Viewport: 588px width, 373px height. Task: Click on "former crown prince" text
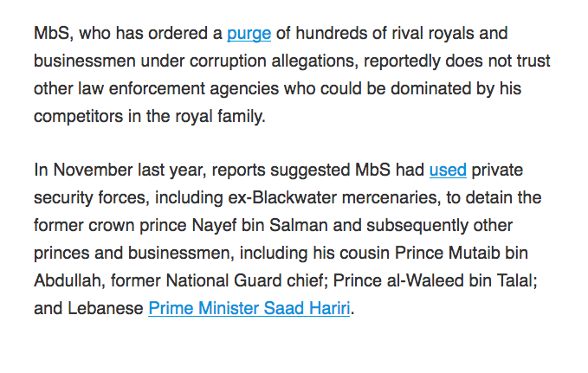click(110, 226)
